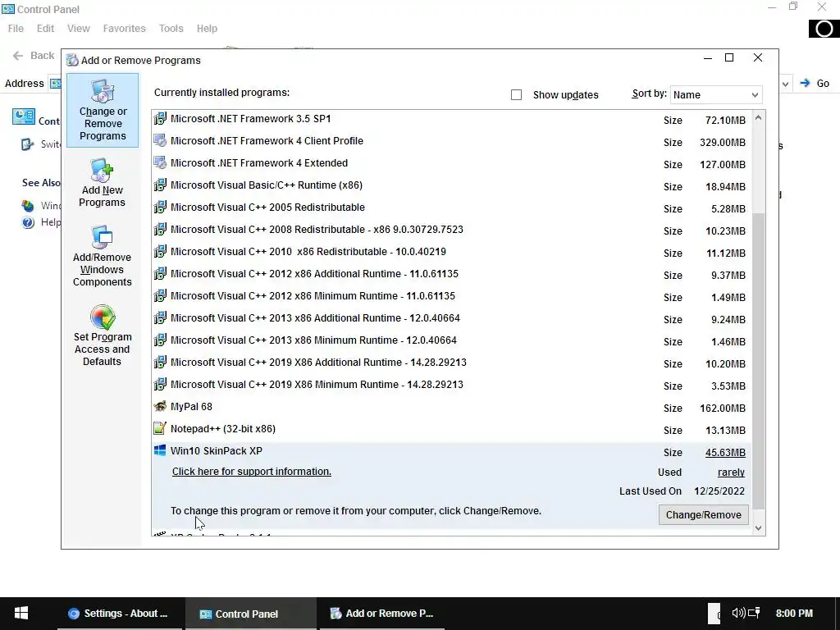840x630 pixels.
Task: Click the Visual C++ 2008 Redistributable icon
Action: 160,230
